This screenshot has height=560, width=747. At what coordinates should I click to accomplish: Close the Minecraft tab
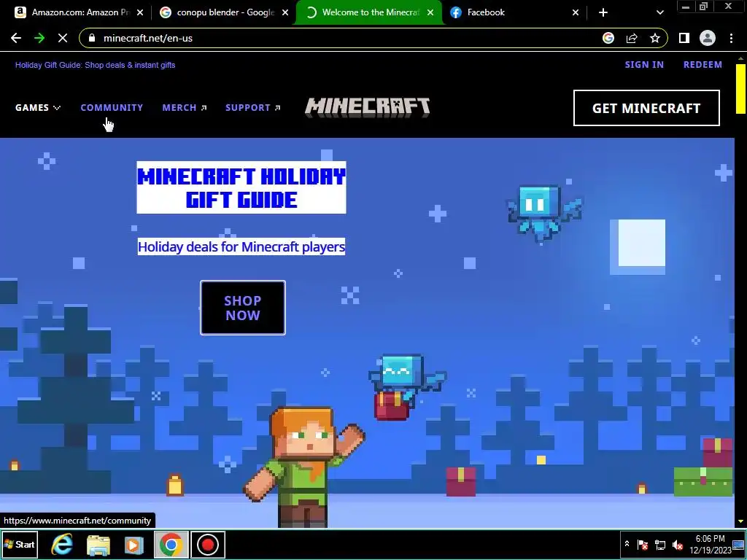430,12
